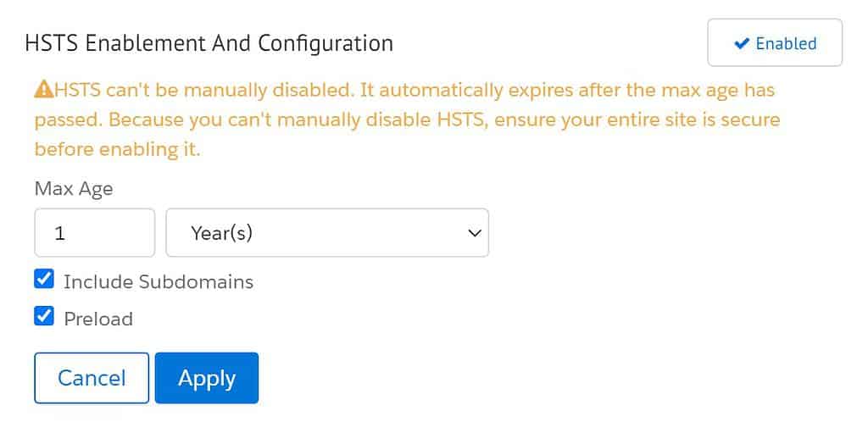Click the Apply button
Viewport: 868px width, 422px height.
click(207, 378)
